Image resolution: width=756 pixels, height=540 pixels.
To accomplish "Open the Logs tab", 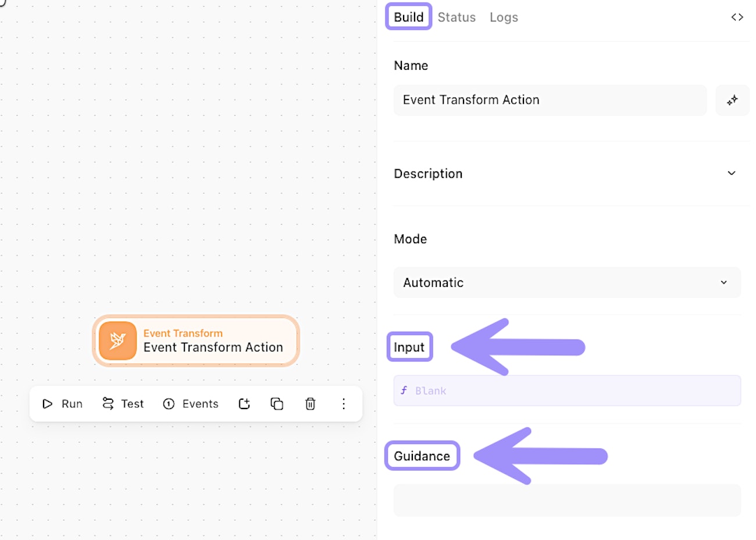I will (x=504, y=17).
